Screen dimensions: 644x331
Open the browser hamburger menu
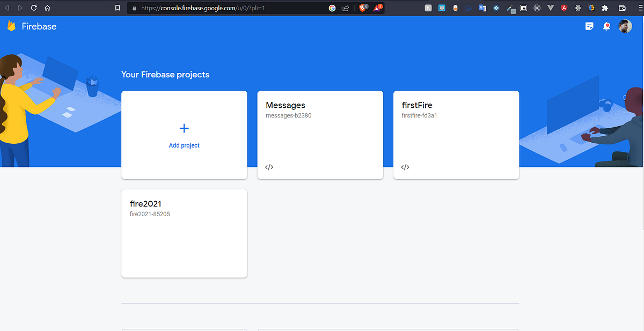coord(640,8)
